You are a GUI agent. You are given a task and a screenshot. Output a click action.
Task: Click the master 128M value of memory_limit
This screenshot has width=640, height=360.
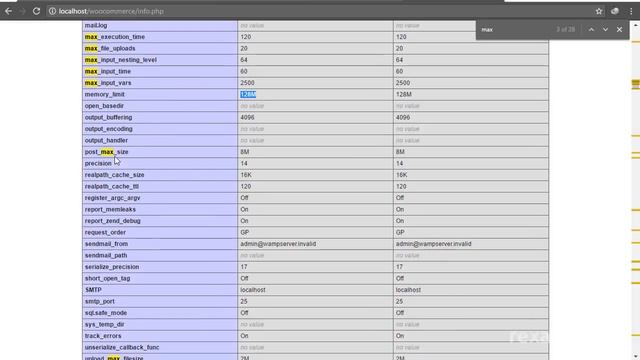404,94
